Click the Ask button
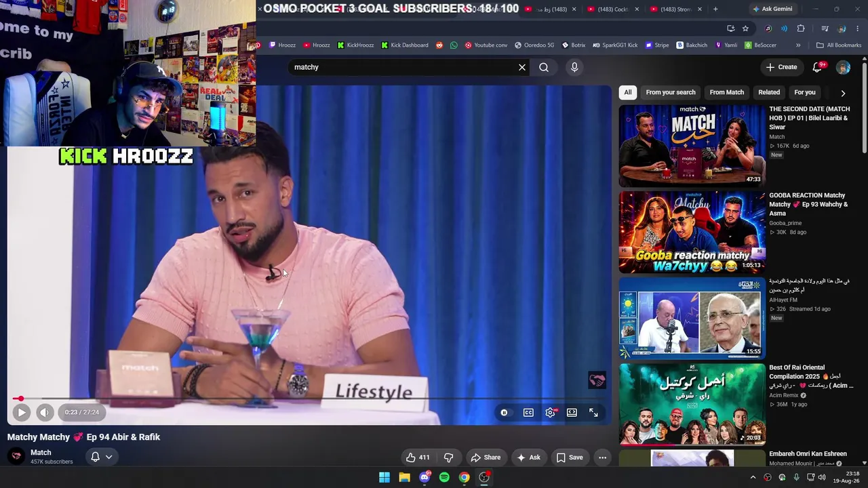This screenshot has height=488, width=868. 528,457
